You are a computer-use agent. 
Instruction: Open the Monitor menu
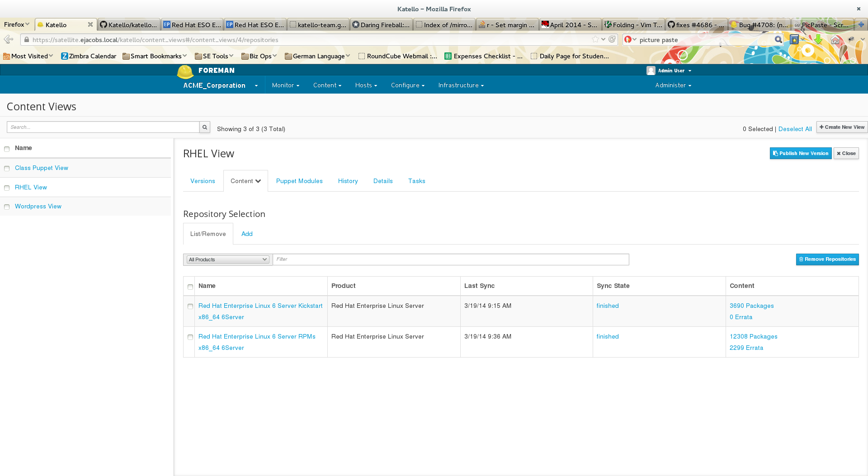pyautogui.click(x=286, y=85)
